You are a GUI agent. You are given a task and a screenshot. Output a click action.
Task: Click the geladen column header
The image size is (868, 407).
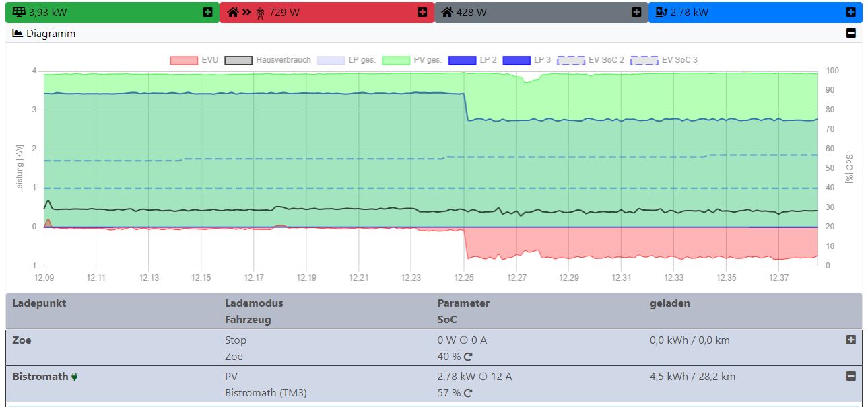(670, 303)
